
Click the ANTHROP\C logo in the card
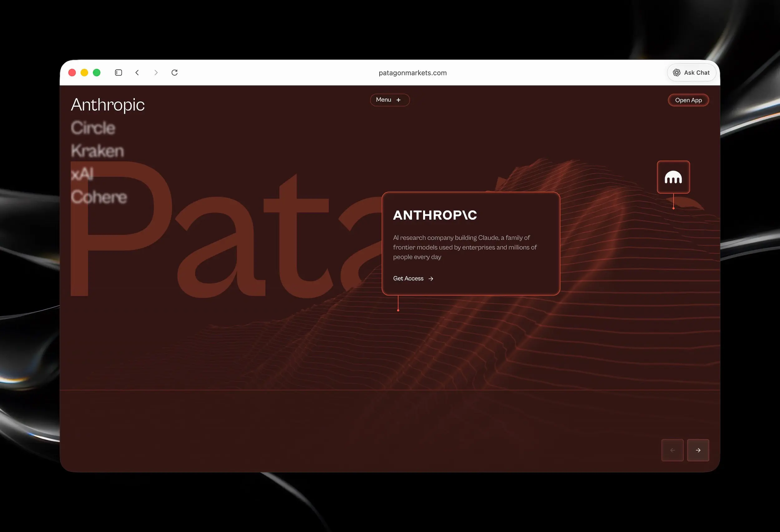(x=435, y=215)
